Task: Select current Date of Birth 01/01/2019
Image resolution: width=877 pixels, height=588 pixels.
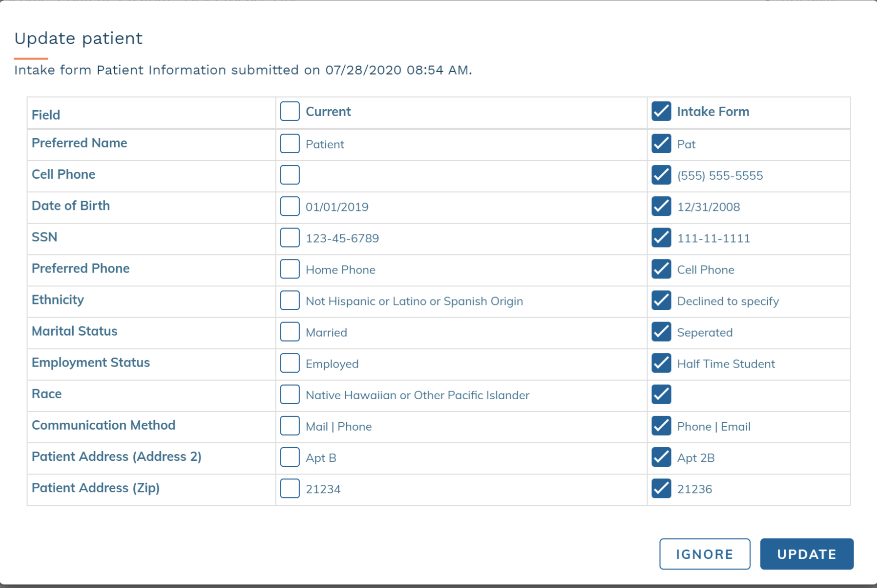Action: coord(290,206)
